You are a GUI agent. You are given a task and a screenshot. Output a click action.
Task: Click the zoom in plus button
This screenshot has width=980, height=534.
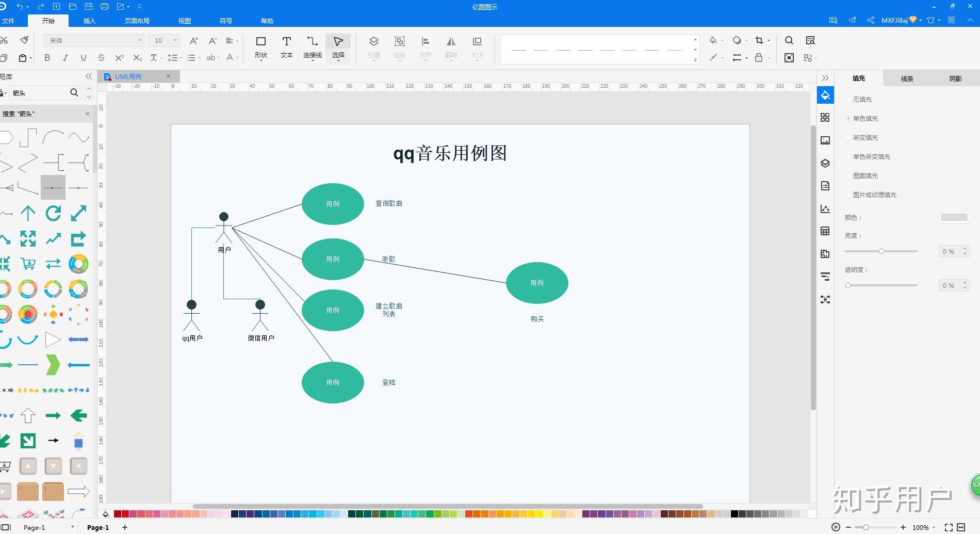click(903, 527)
